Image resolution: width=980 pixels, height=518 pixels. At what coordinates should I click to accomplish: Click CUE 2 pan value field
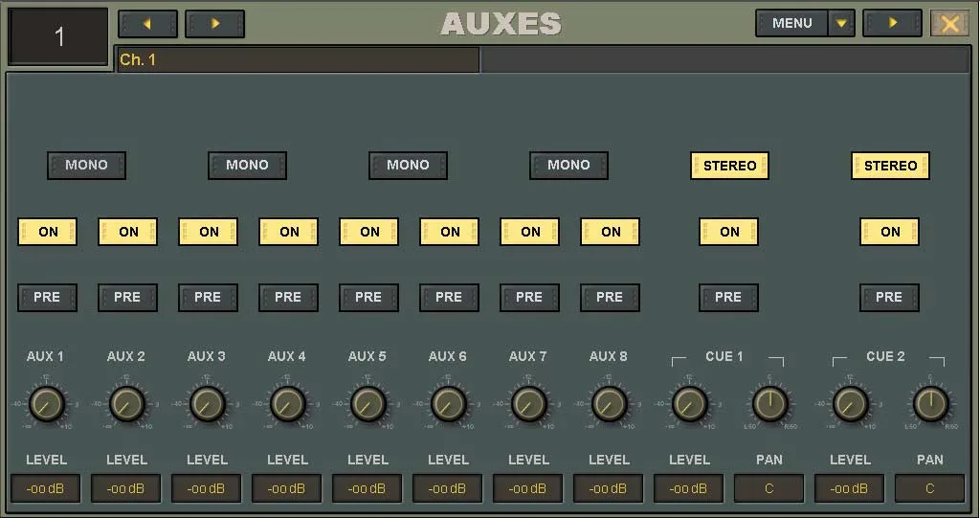(929, 488)
